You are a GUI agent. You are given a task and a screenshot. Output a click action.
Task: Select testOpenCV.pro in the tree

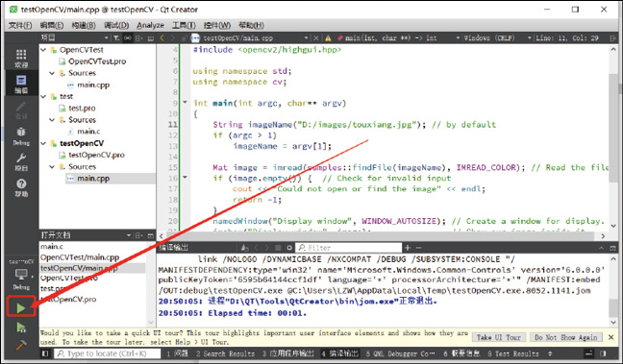pos(96,155)
